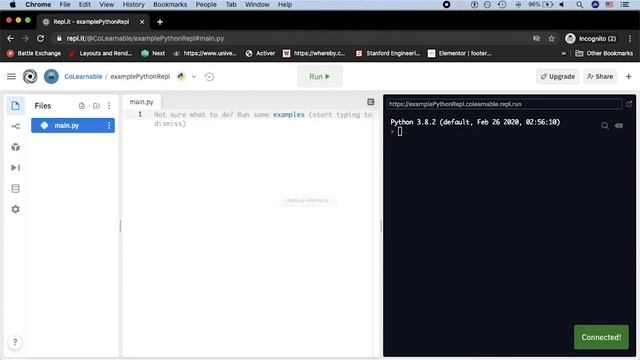Click the examples link in editor
The image size is (640, 360).
coord(289,115)
